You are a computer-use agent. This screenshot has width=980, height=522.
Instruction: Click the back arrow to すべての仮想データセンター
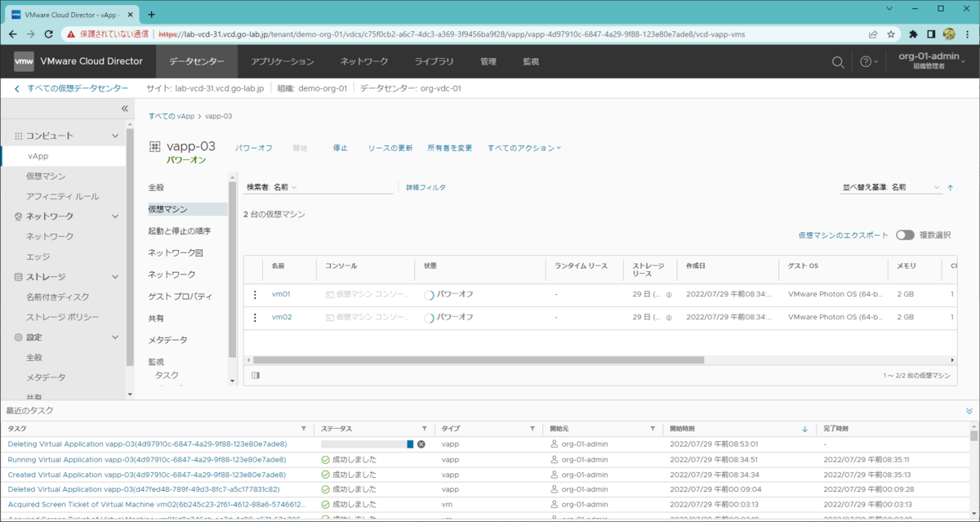pos(17,88)
